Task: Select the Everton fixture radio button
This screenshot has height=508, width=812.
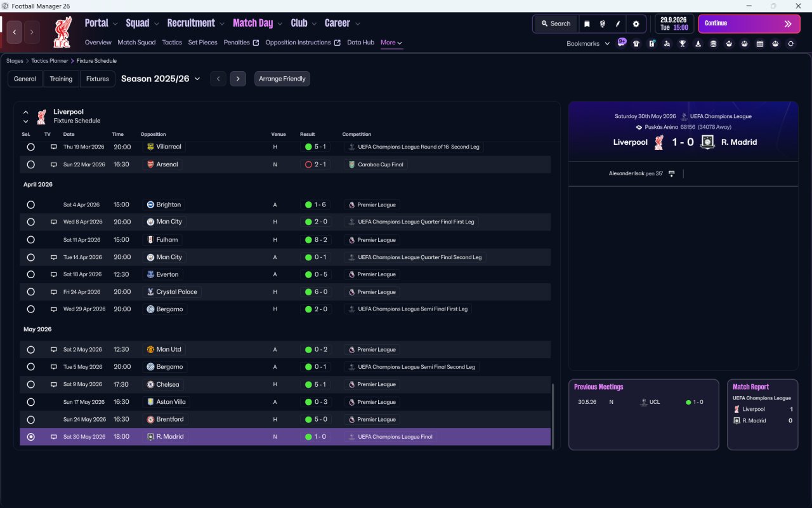Action: 30,274
